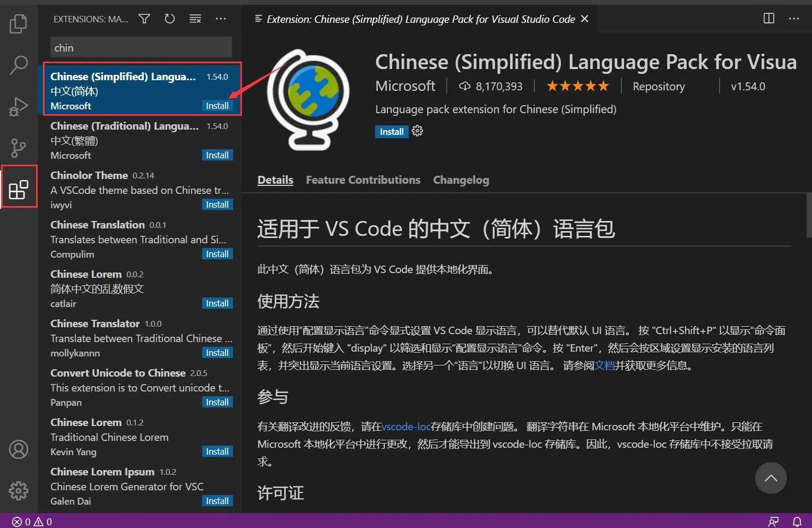Screen dimensions: 812x528
Task: Open the Explorer view in activity bar
Action: click(x=19, y=24)
